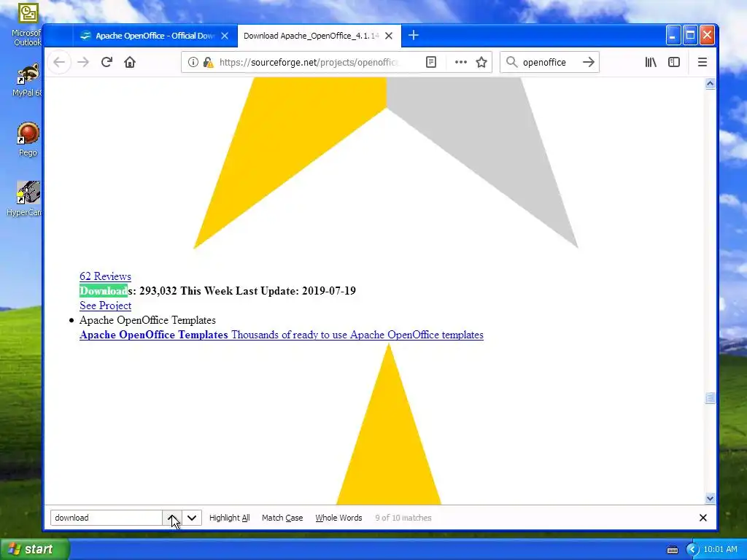Select the Pego desktop shortcut

click(x=28, y=139)
